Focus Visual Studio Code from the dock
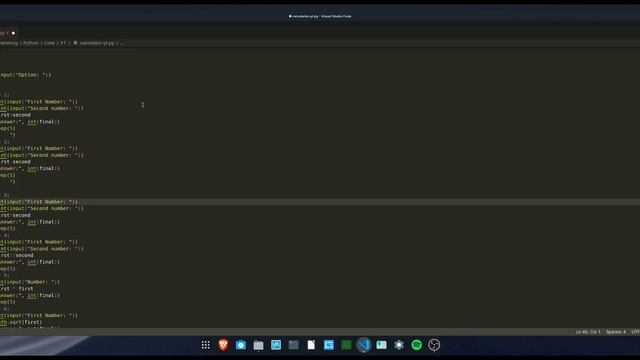Screen dimensions: 640x360 tap(364, 345)
